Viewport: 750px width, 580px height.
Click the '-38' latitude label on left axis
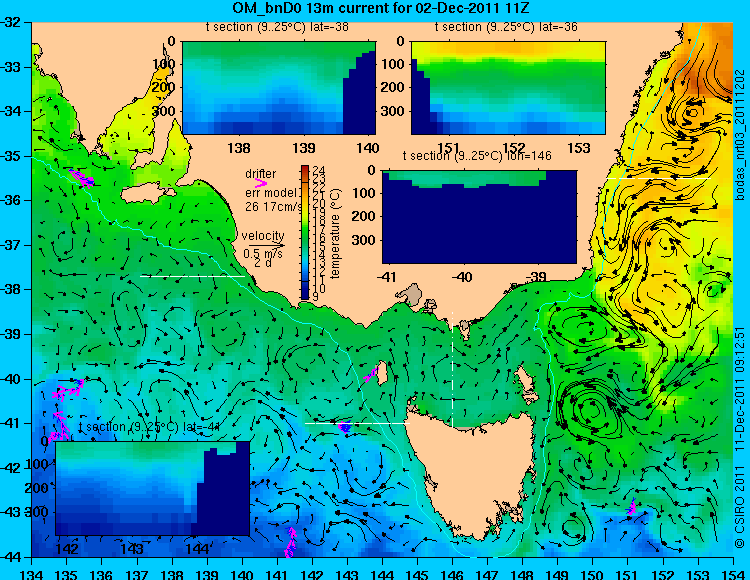pyautogui.click(x=11, y=290)
